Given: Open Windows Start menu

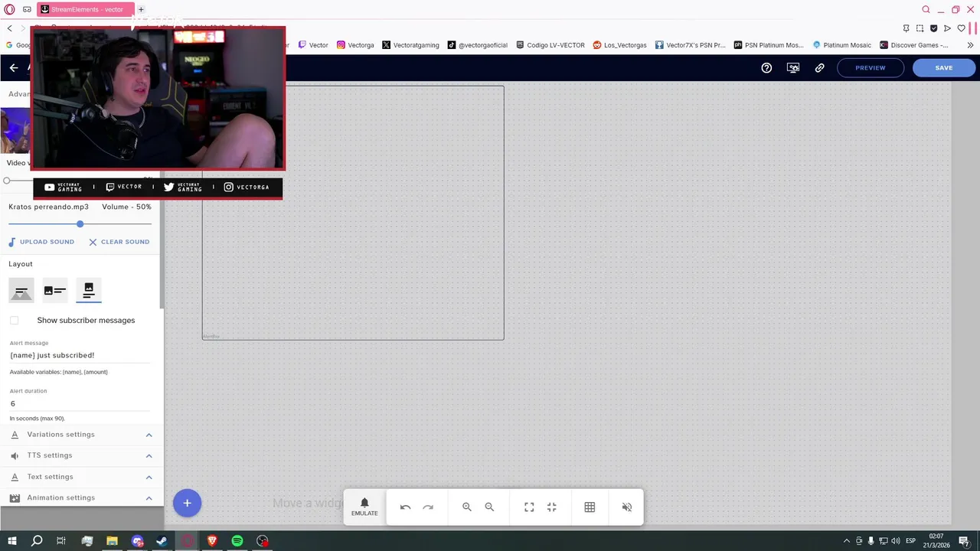Looking at the screenshot, I should pos(12,541).
